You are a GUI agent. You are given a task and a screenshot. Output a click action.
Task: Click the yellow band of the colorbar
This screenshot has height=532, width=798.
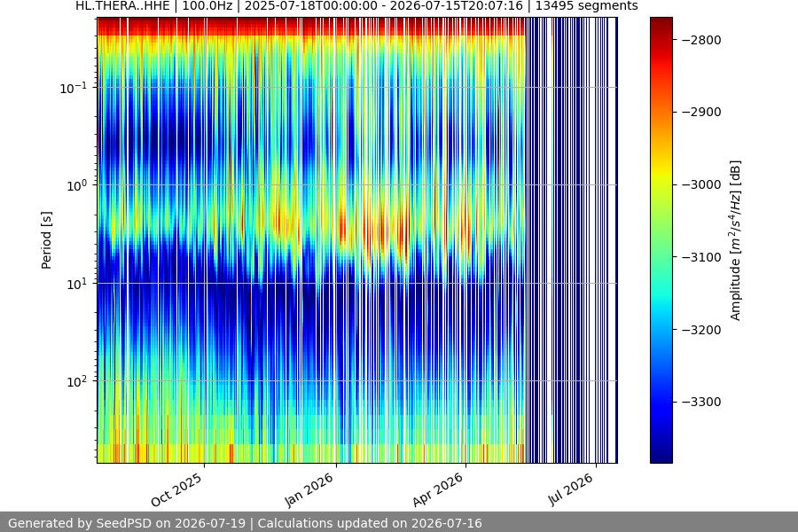[x=661, y=173]
